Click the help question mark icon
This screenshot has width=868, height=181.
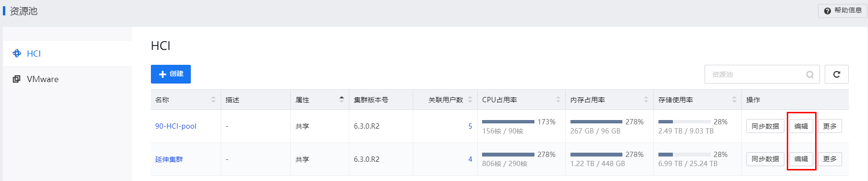(827, 11)
